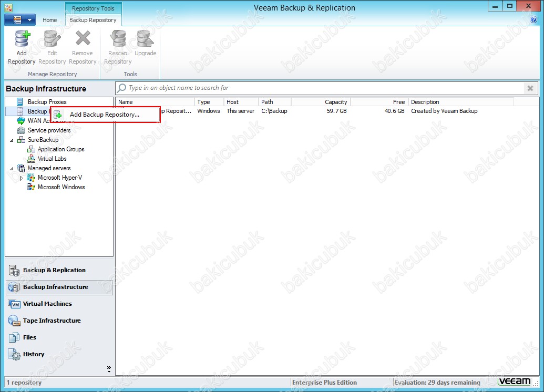Screen dimensions: 544x392
Task: Expand the Microsoft Hyper-V node
Action: [x=22, y=178]
